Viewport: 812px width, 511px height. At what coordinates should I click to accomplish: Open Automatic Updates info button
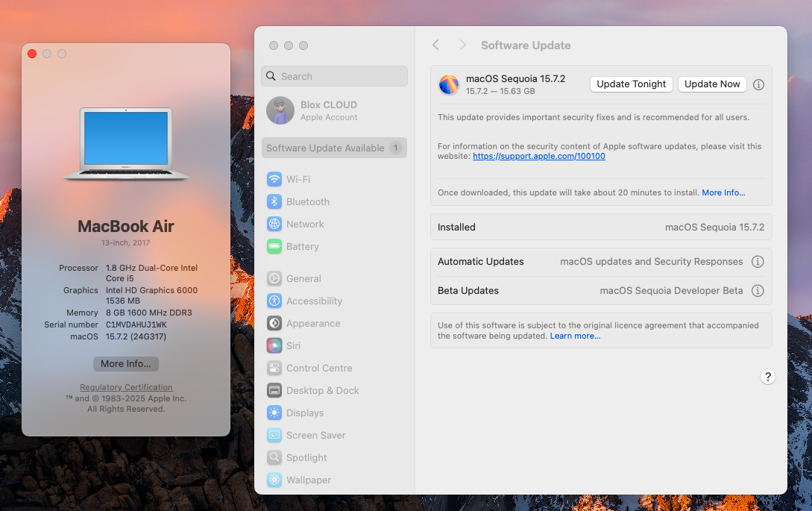757,262
